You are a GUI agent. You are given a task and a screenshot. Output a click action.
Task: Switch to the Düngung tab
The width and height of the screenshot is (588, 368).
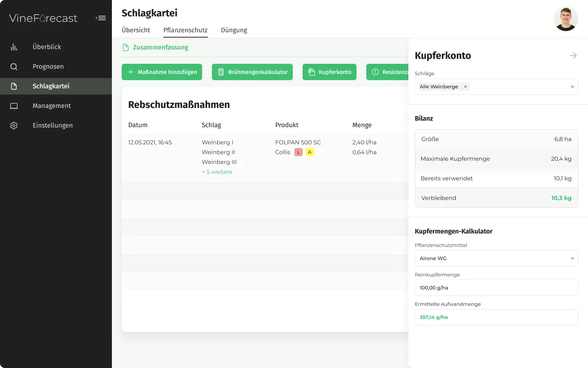tap(234, 30)
